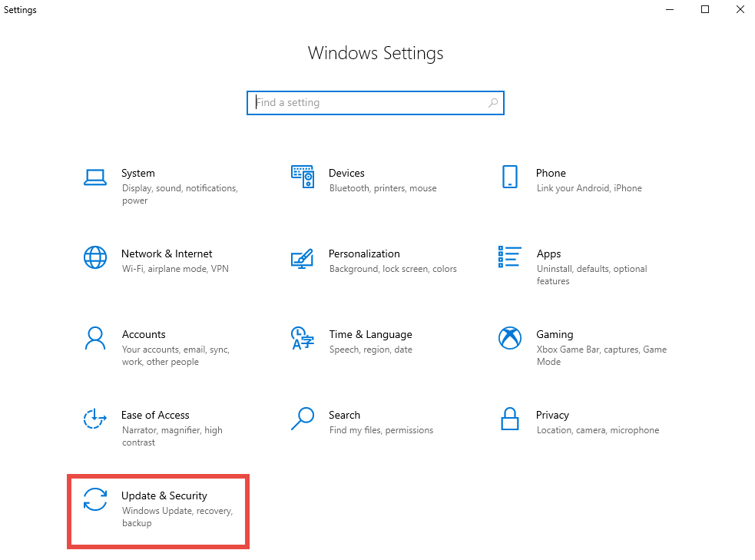Click 'Bluetooth, printers, mouse' description
Screen dimensions: 755x560
[382, 188]
